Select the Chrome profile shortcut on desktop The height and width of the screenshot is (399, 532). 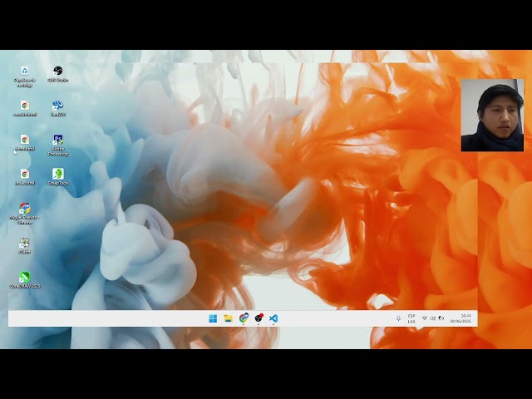(x=24, y=214)
